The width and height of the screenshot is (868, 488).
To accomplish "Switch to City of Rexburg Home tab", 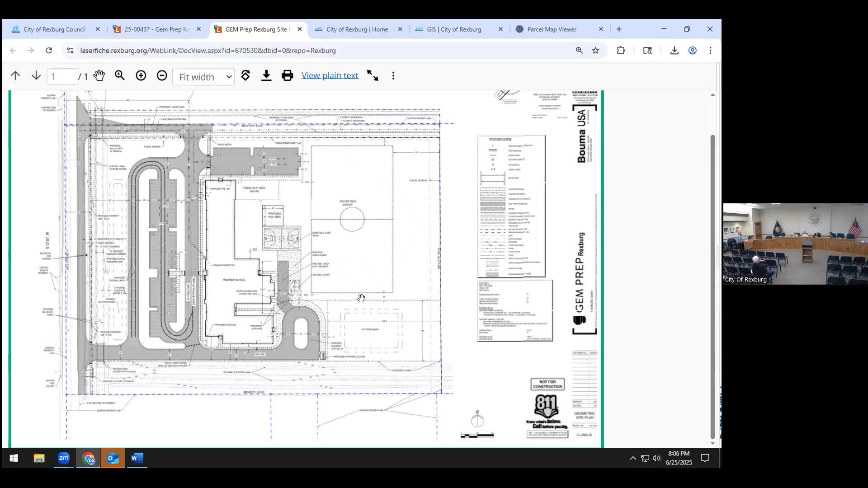I will tap(357, 29).
